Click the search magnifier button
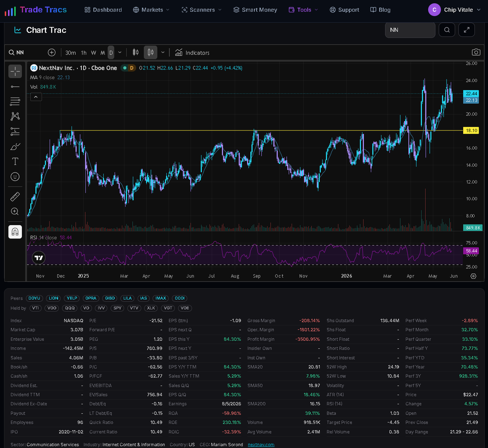 click(x=447, y=30)
